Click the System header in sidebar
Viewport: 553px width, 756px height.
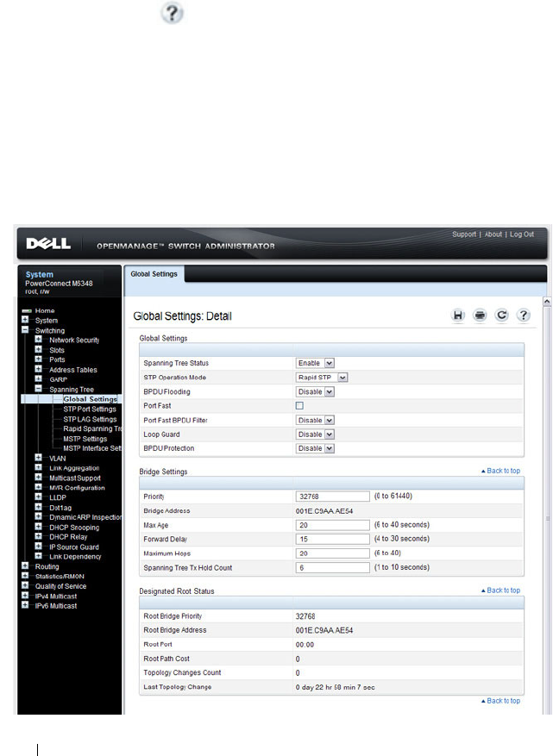(x=40, y=274)
